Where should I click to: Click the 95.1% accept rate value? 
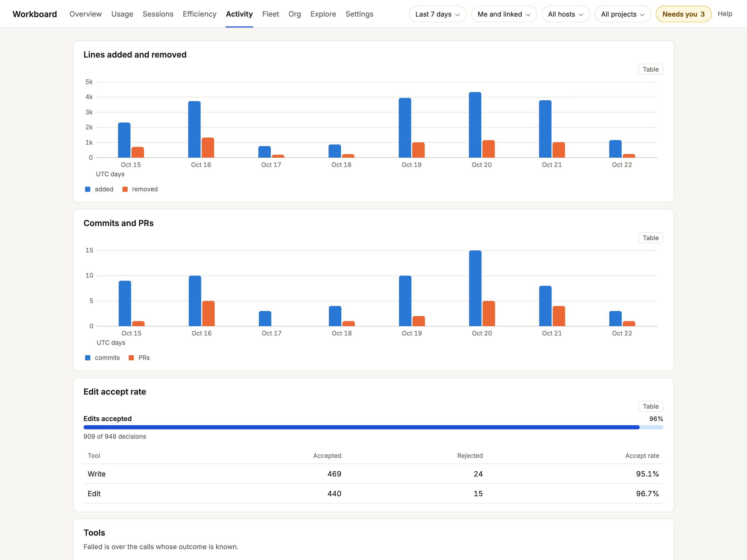coord(647,474)
